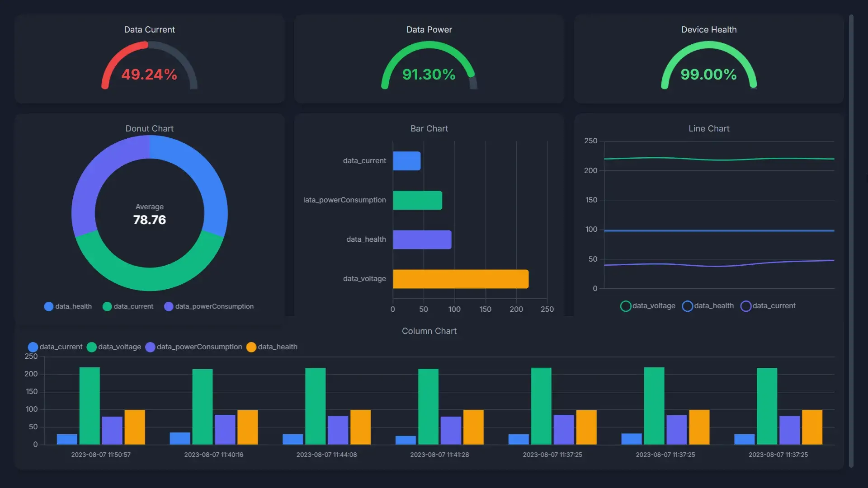The width and height of the screenshot is (868, 488).
Task: Toggle data_health legend in Line Chart
Action: point(708,306)
